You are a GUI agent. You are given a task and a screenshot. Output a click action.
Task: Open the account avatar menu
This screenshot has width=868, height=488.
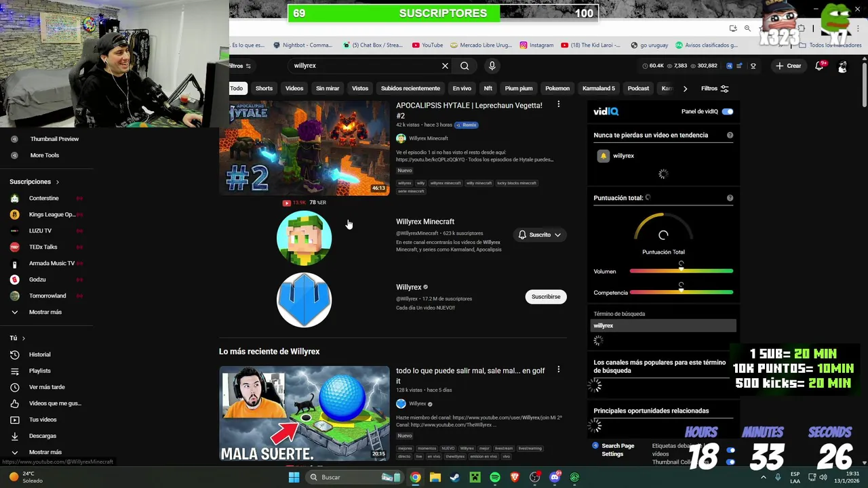pyautogui.click(x=842, y=66)
